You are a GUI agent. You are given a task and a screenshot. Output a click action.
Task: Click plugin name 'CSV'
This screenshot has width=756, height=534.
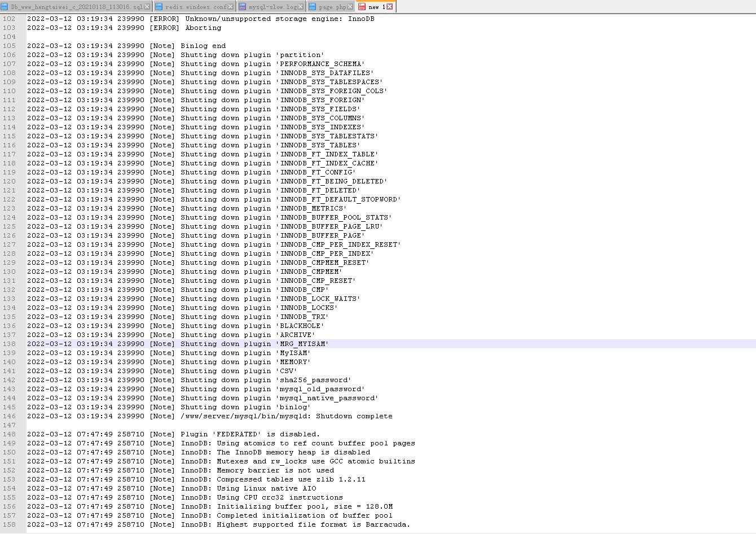[x=287, y=371]
